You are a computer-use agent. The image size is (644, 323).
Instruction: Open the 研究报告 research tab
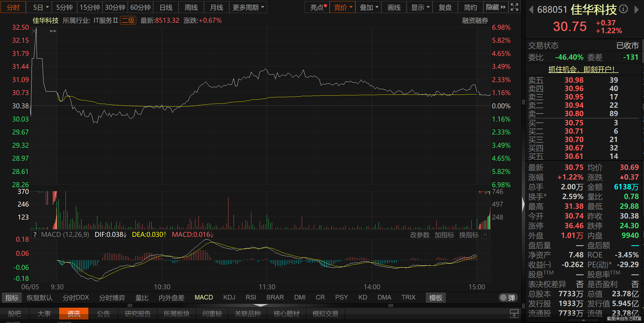(138, 314)
